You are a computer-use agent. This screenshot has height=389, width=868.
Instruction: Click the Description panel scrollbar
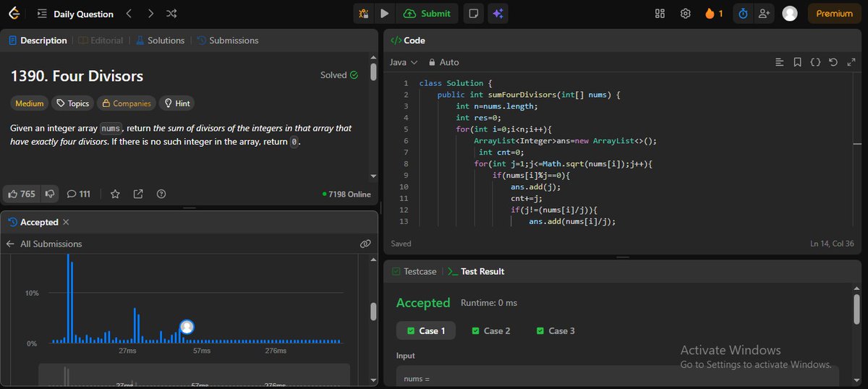point(373,72)
